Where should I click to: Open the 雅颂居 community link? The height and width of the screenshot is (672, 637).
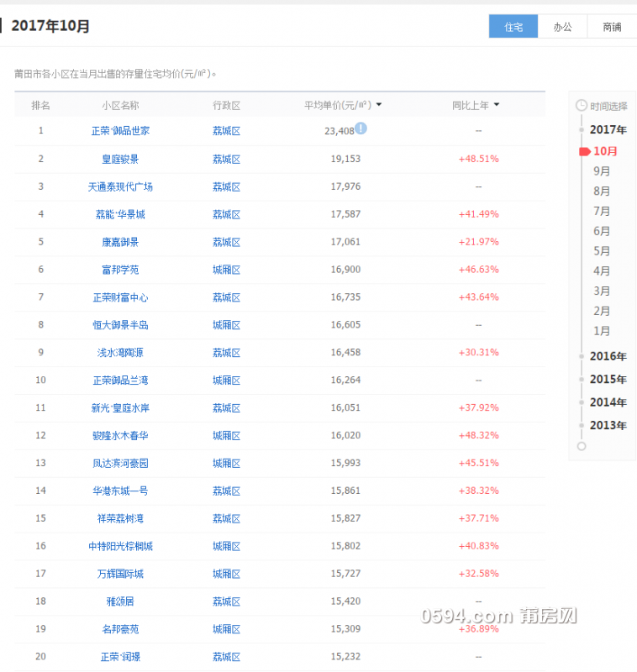120,601
